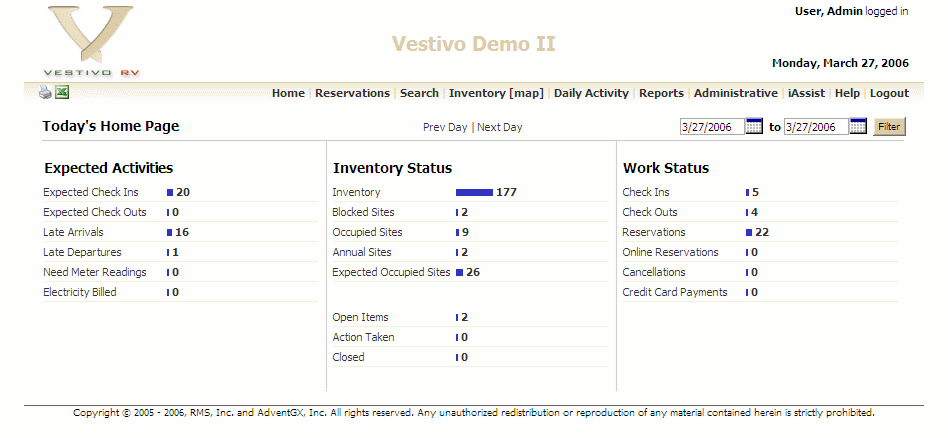Viewport: 948px width, 438px height.
Task: Click the Excel export icon
Action: (x=62, y=93)
